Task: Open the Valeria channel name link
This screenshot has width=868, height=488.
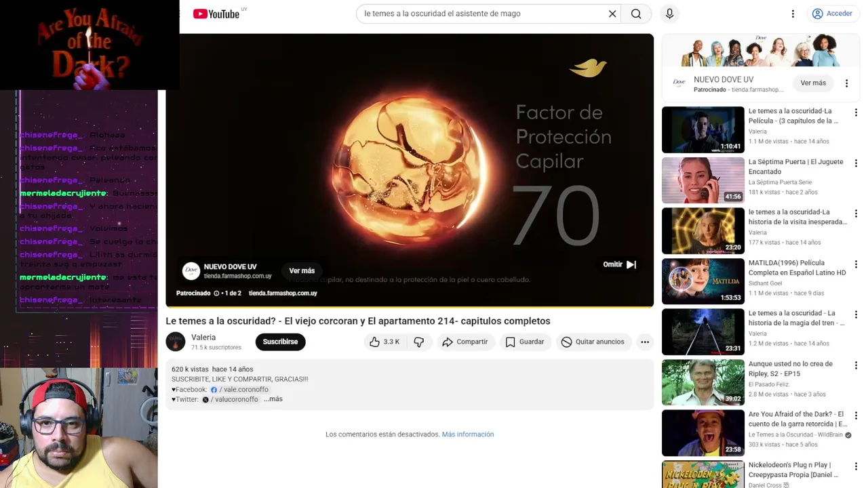Action: (x=203, y=338)
